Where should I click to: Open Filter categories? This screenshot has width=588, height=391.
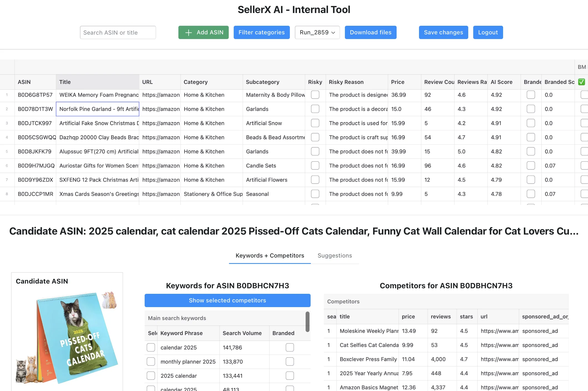[x=261, y=32]
